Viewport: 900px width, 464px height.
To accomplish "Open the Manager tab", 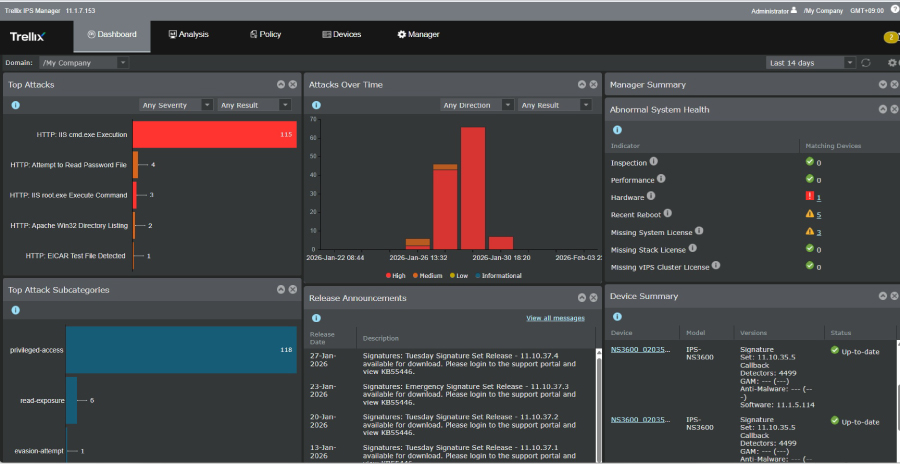I will pos(418,34).
